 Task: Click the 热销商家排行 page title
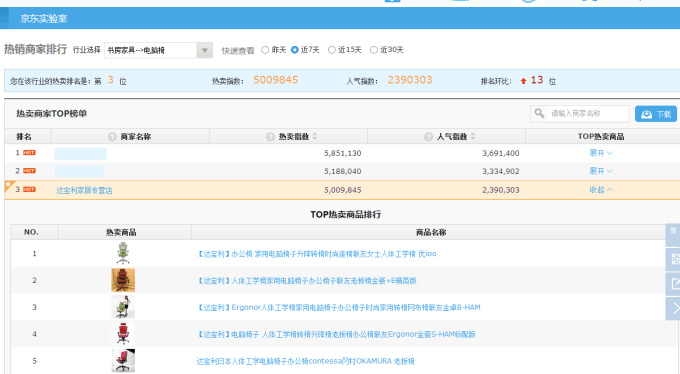[36, 49]
